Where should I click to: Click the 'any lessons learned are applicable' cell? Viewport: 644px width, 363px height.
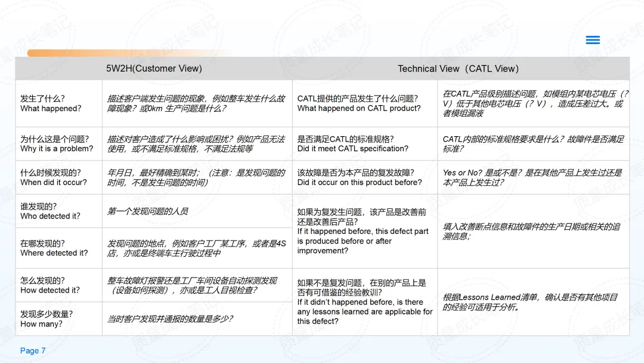click(365, 302)
